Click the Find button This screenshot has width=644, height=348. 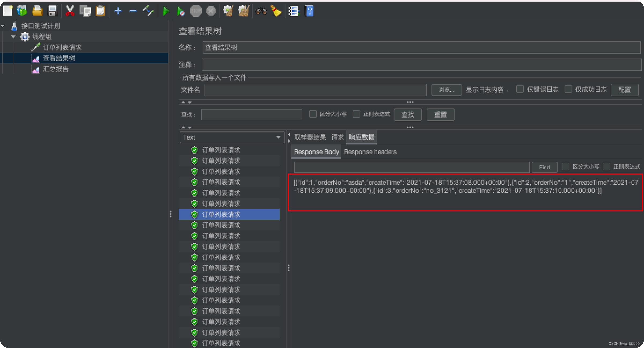click(544, 167)
